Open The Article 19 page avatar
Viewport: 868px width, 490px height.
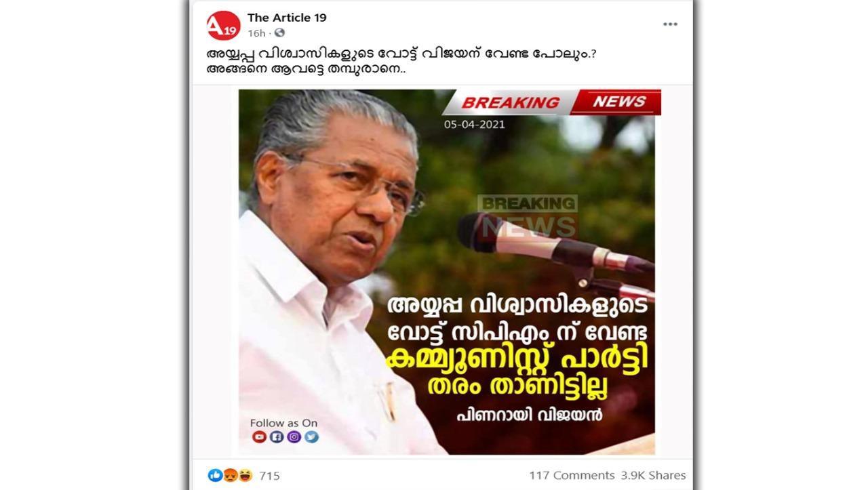click(223, 25)
